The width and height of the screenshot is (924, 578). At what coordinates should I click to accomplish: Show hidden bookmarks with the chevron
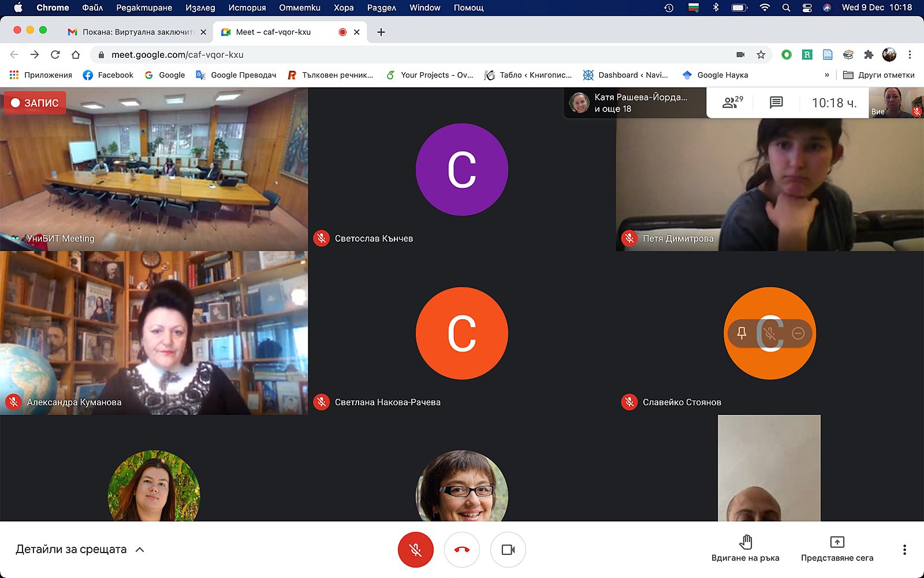point(827,75)
